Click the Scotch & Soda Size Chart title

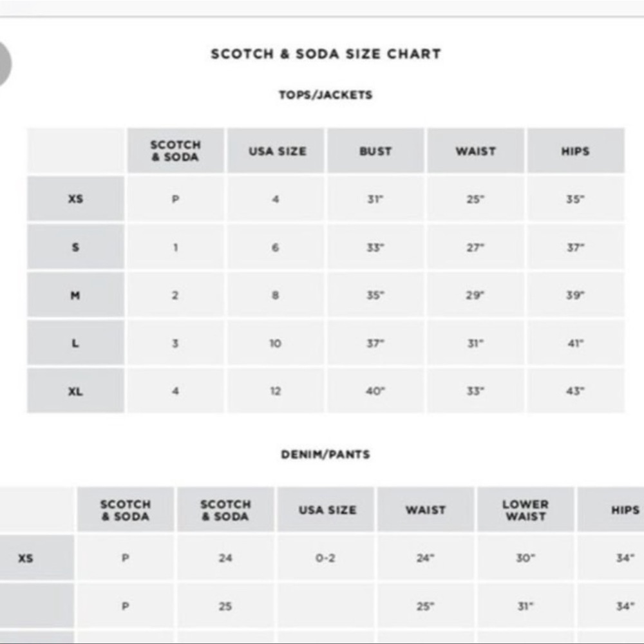click(x=326, y=54)
